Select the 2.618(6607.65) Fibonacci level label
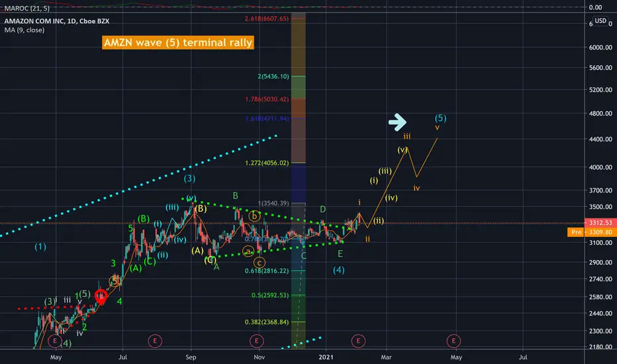 (266, 19)
